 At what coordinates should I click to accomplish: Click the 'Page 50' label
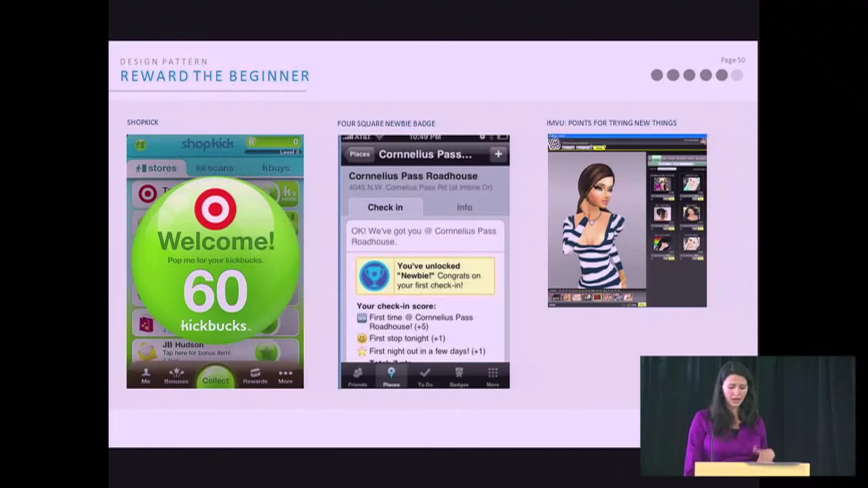732,60
